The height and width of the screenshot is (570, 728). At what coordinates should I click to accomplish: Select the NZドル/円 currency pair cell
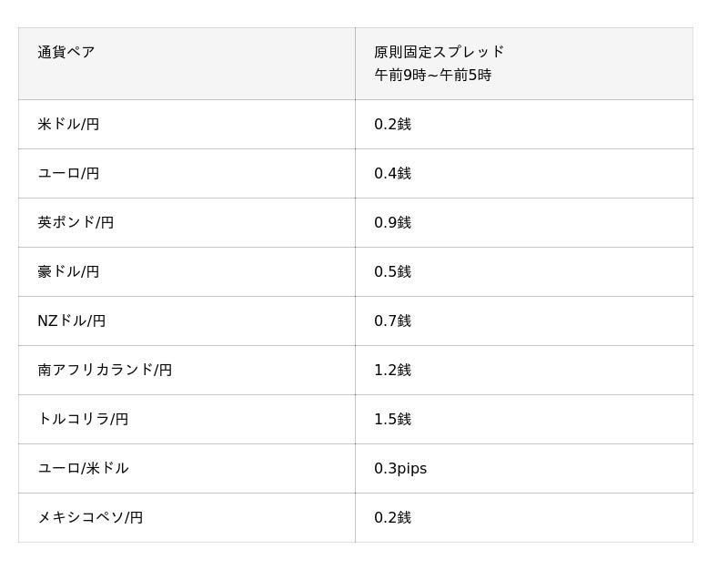71,321
